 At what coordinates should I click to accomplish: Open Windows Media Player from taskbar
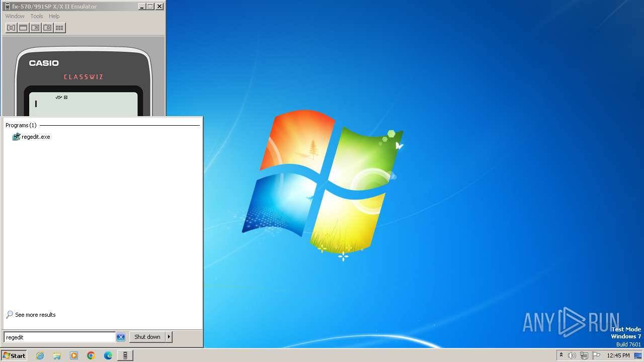click(74, 355)
